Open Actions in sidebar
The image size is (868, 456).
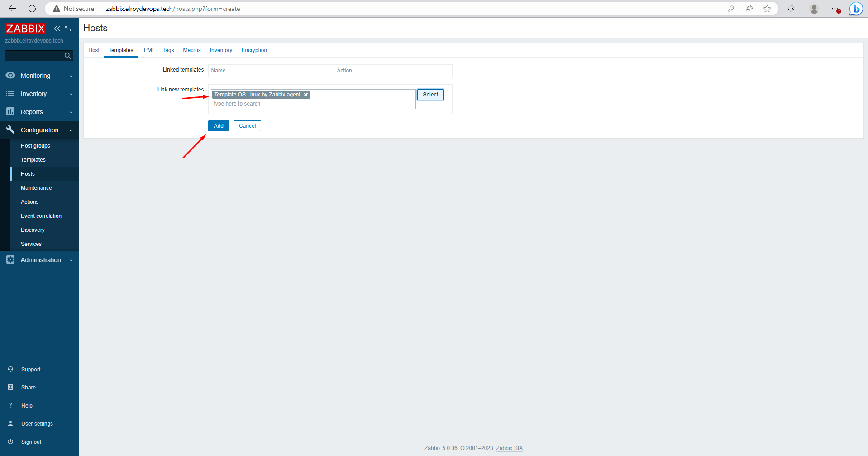pyautogui.click(x=44, y=202)
